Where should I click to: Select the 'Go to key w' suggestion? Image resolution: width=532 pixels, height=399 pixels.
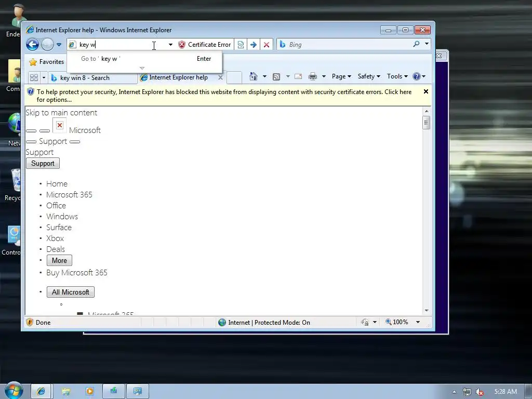pyautogui.click(x=144, y=59)
